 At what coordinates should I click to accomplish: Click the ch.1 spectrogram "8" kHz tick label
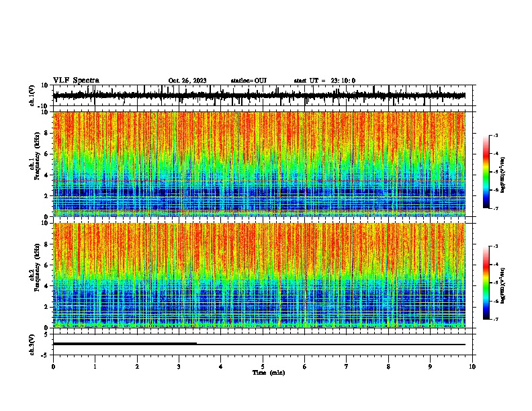[47, 133]
